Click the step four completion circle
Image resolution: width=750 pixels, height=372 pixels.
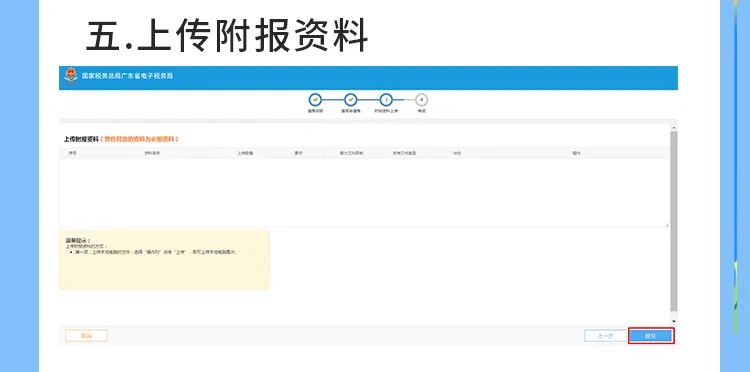(x=421, y=100)
